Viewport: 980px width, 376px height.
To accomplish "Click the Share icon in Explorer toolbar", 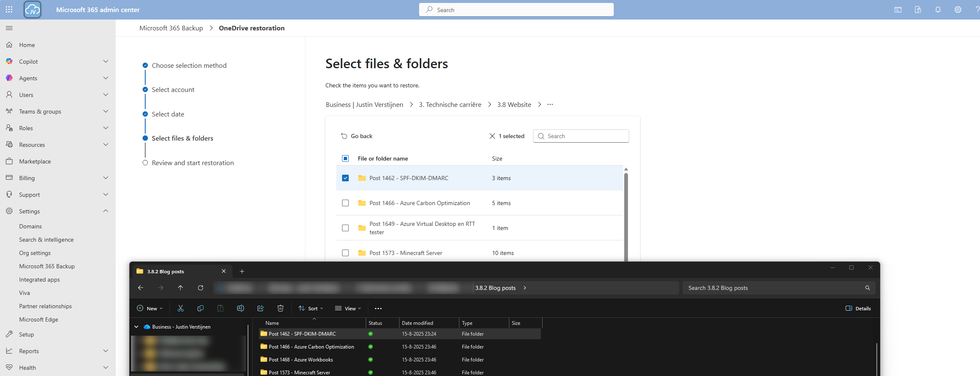I will pos(261,308).
